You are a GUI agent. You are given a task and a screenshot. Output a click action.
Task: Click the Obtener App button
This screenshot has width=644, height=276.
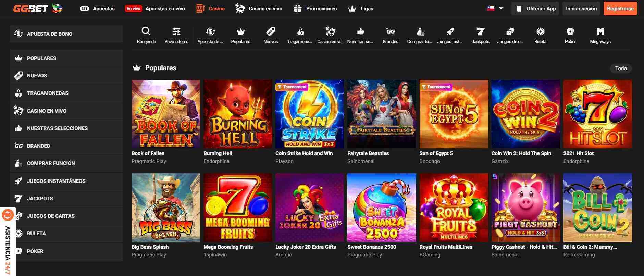coord(535,9)
